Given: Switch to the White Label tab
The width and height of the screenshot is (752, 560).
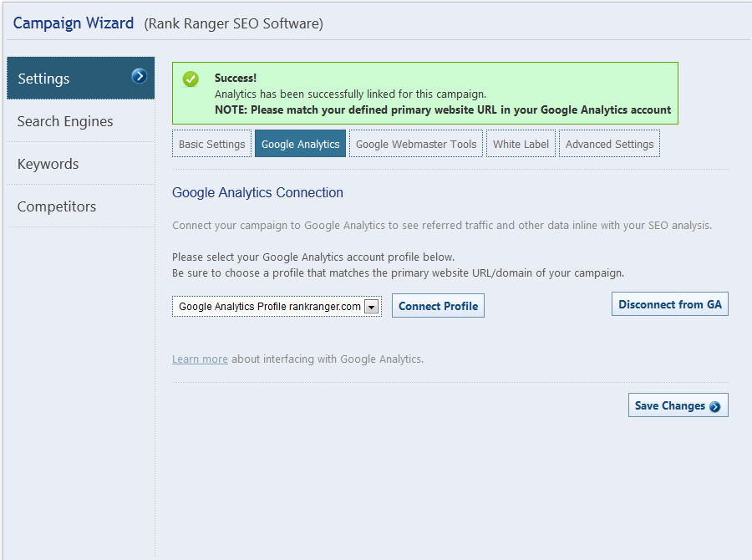Looking at the screenshot, I should pos(521,144).
